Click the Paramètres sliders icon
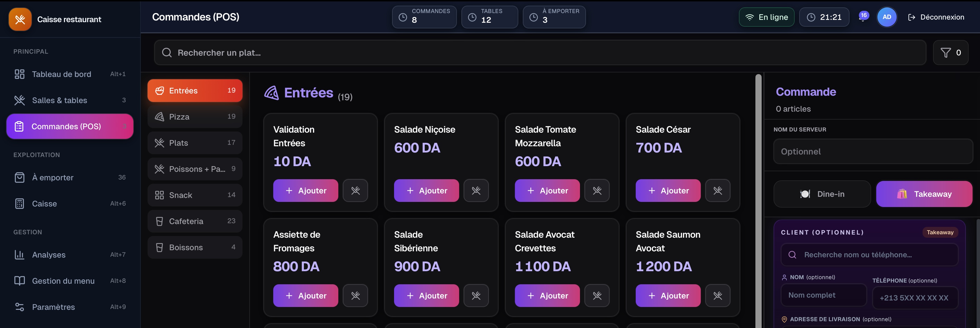Image resolution: width=980 pixels, height=328 pixels. click(x=19, y=307)
